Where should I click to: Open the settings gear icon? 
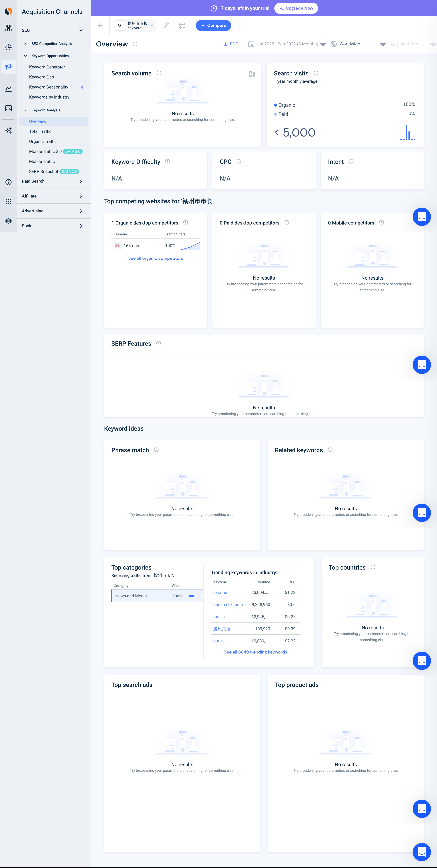click(8, 221)
